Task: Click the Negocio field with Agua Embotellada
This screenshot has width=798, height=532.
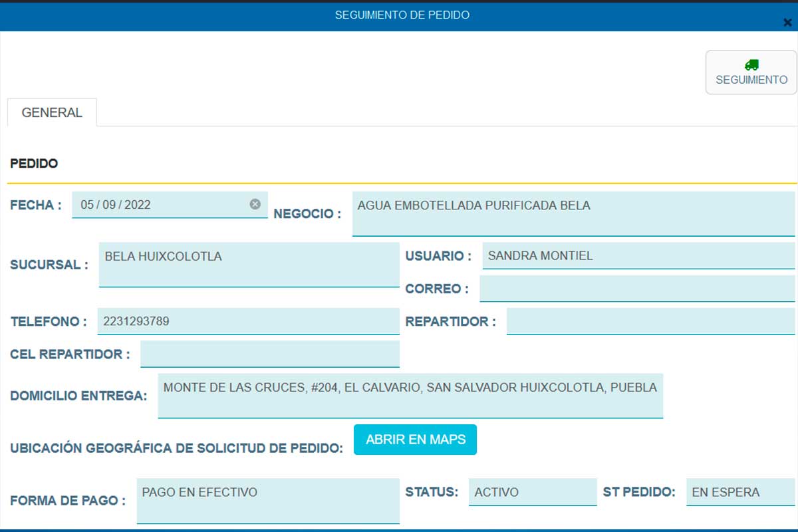Action: click(x=573, y=213)
